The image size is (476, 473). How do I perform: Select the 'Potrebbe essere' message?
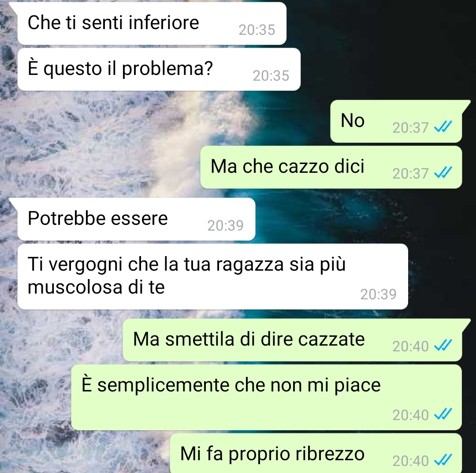coord(136,219)
